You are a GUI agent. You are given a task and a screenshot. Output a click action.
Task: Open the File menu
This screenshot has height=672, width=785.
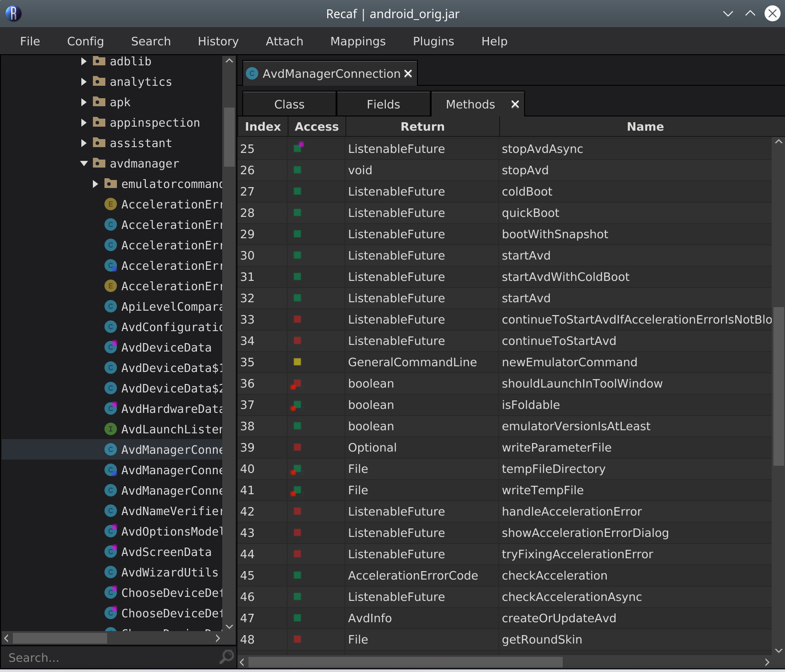pos(30,41)
